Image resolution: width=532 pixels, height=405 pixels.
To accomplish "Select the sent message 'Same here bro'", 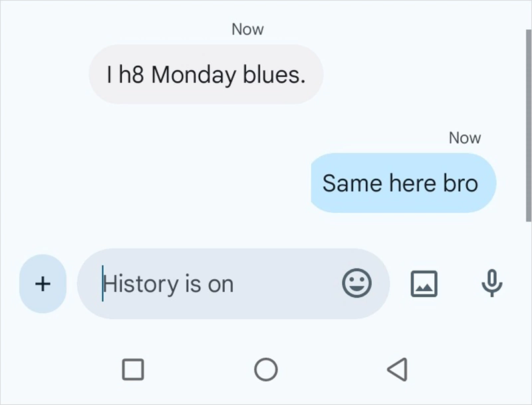I will coord(403,183).
